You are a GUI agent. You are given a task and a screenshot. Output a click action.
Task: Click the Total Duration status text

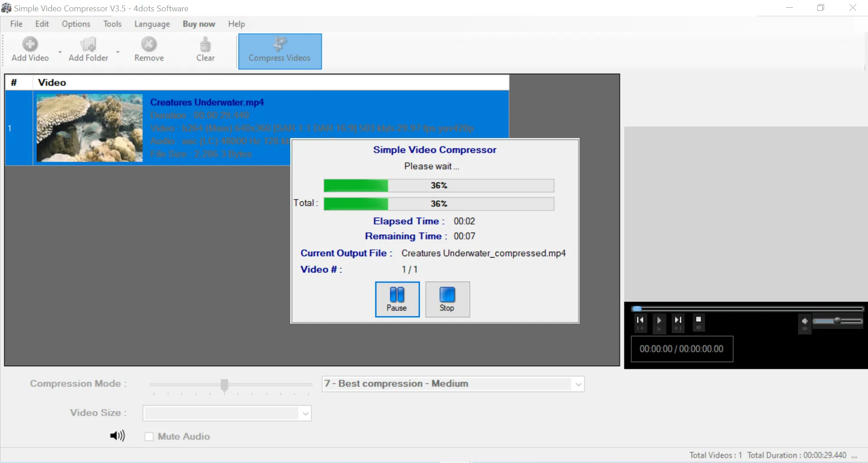click(x=796, y=455)
